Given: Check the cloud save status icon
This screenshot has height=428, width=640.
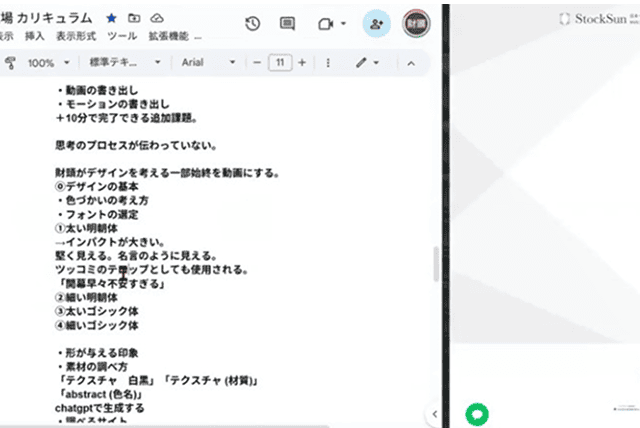Looking at the screenshot, I should [158, 18].
